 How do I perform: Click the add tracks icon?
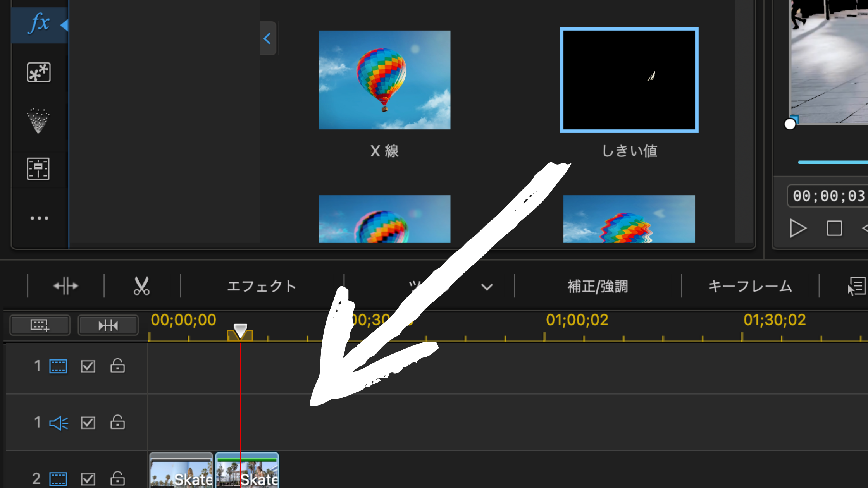click(x=40, y=325)
